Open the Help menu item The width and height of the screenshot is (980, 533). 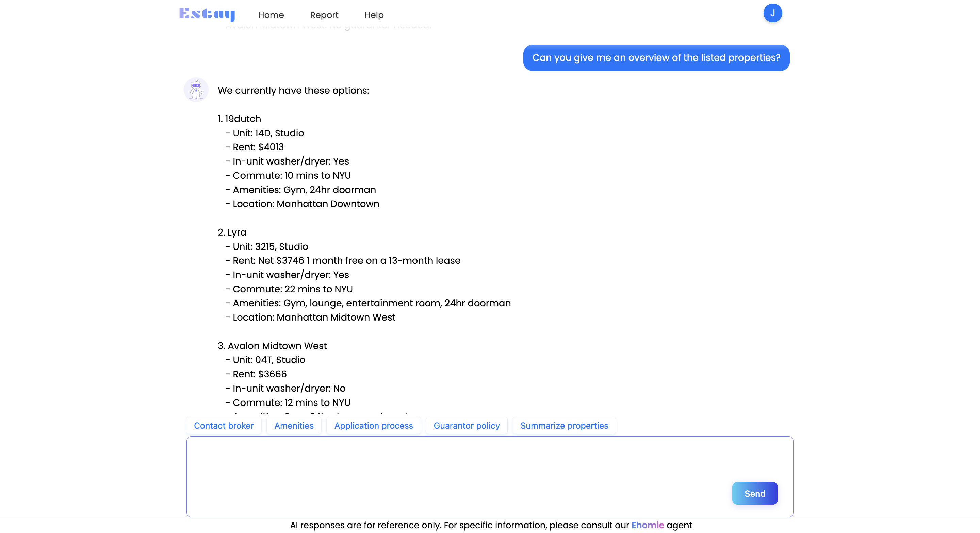(x=374, y=15)
